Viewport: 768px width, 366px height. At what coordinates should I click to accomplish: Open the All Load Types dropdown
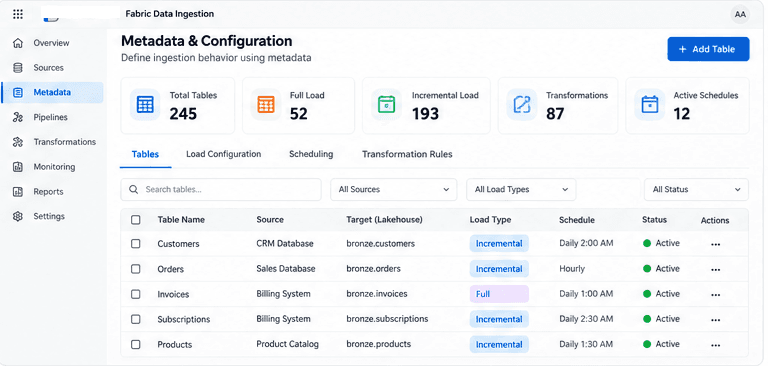point(521,190)
